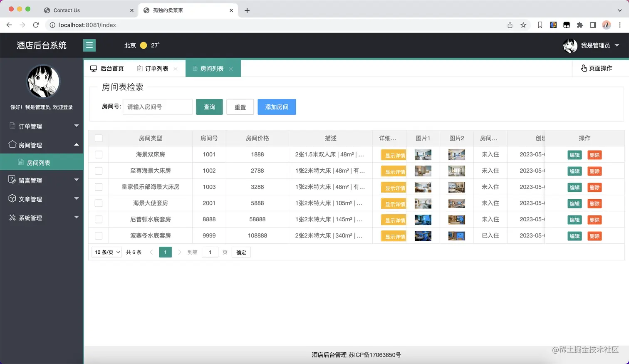Image resolution: width=629 pixels, height=364 pixels.
Task: Click the 查询 search button
Action: (209, 107)
